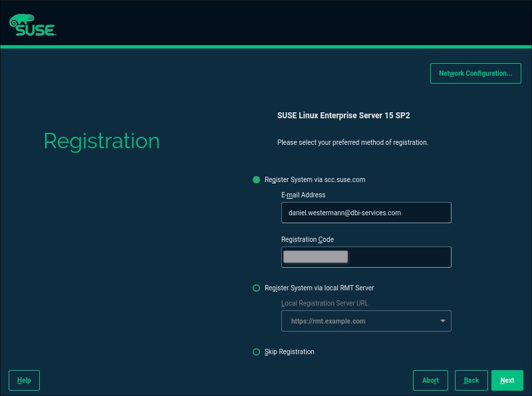Focus the E-mail Address input field
532x396 pixels.
pos(366,213)
